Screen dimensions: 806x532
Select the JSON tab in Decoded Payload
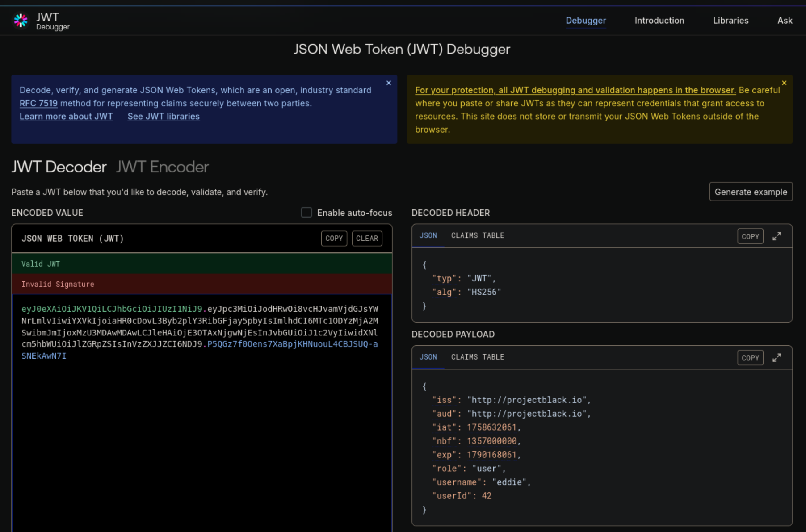[428, 357]
